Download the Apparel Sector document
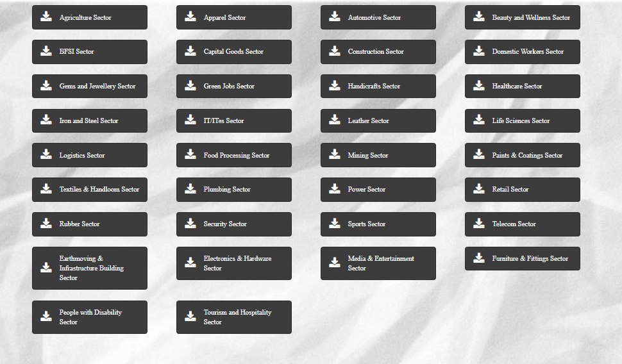 click(x=233, y=17)
